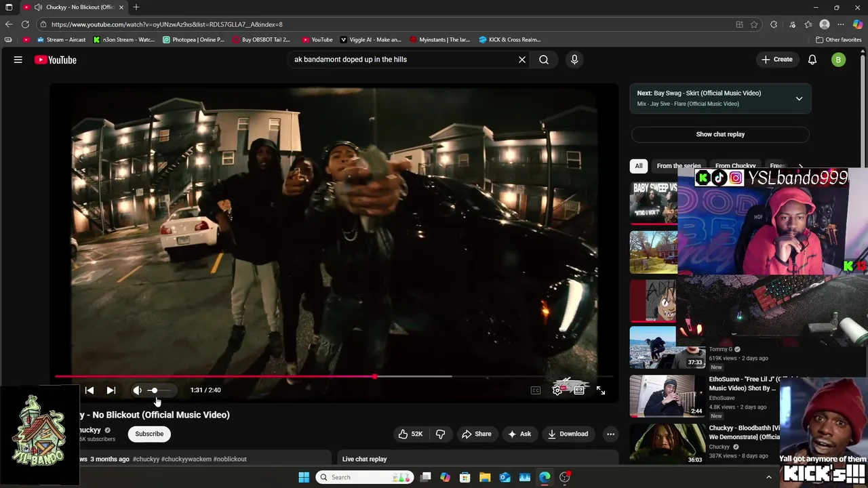Viewport: 868px width, 488px height.
Task: Select the From the series chip
Action: [679, 166]
